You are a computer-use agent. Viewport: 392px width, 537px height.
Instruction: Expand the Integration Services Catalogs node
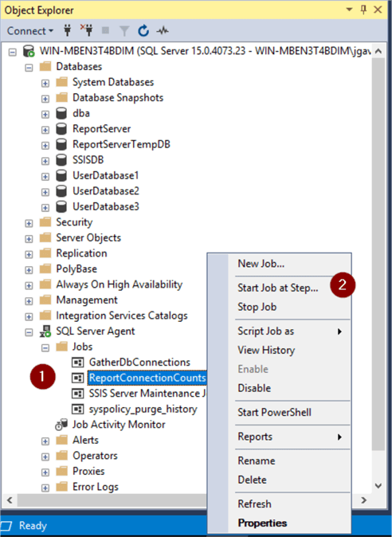click(x=29, y=316)
